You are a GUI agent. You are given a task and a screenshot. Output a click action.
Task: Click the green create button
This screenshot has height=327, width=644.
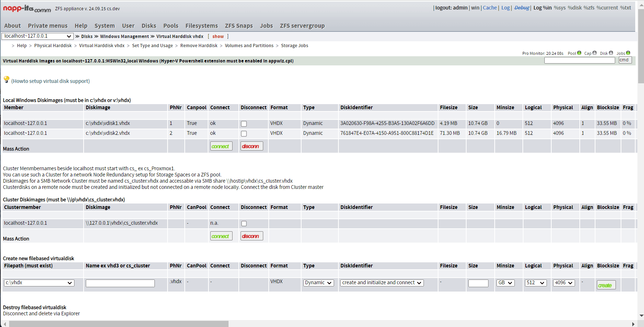(x=606, y=285)
